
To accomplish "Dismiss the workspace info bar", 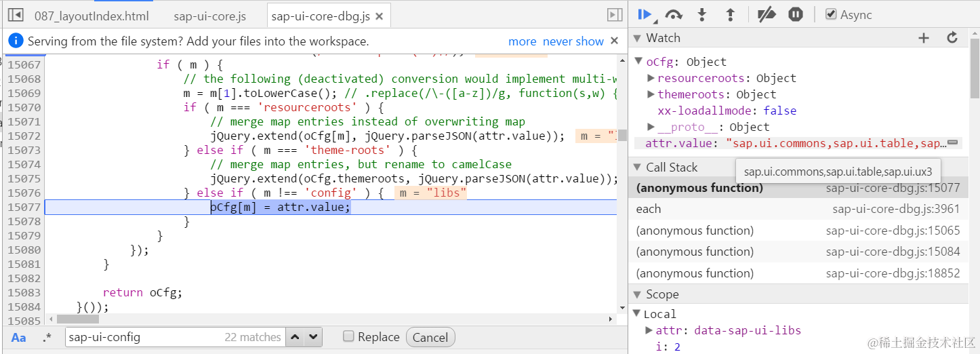I will (x=614, y=41).
